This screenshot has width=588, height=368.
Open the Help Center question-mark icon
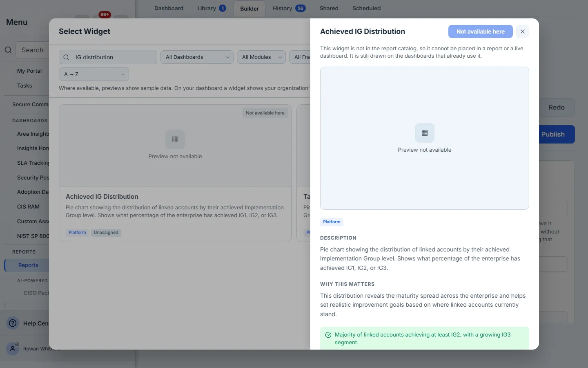(x=13, y=323)
